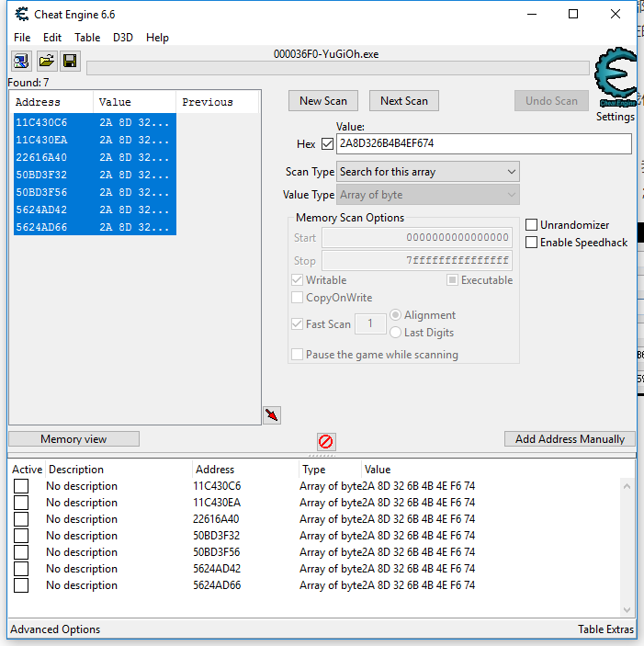Activate checkbox for address 11C430C6 entry

tap(21, 486)
